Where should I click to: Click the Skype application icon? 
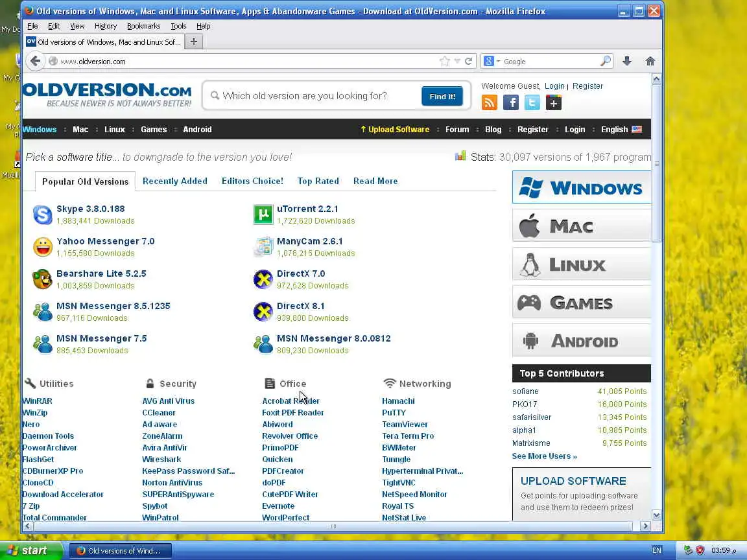[42, 215]
